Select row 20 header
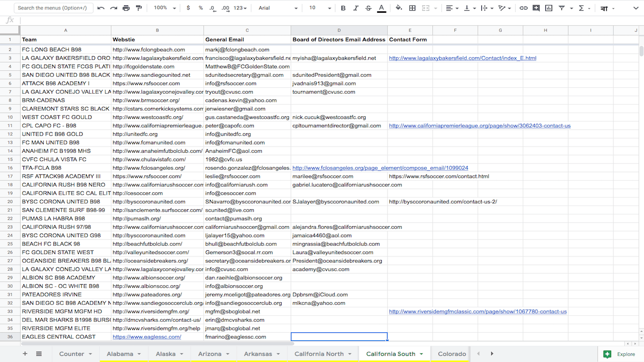 click(x=10, y=202)
